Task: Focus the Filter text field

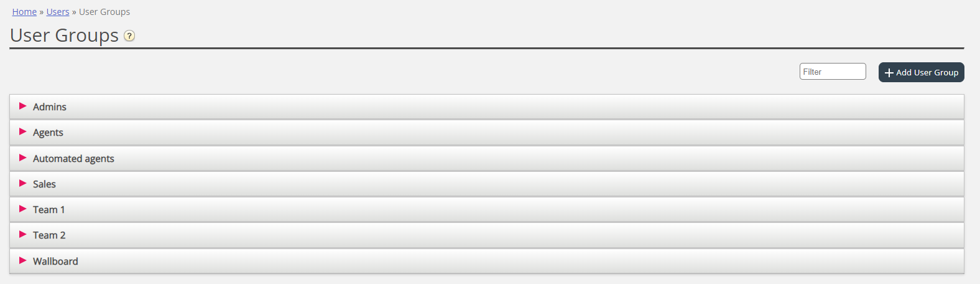Action: [x=832, y=72]
